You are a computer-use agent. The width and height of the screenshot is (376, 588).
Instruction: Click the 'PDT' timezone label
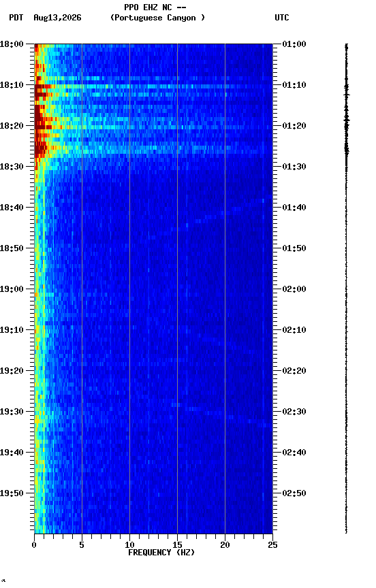click(16, 18)
